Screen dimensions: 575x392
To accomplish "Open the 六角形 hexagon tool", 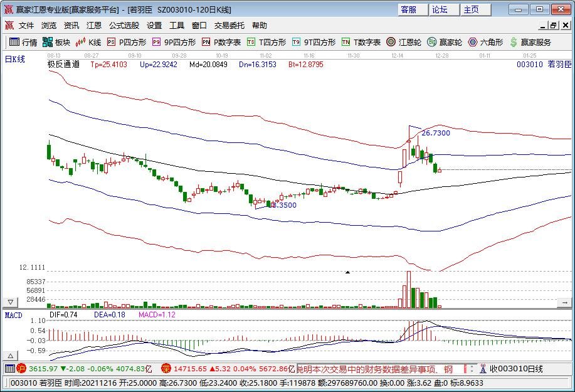I will pyautogui.click(x=485, y=42).
